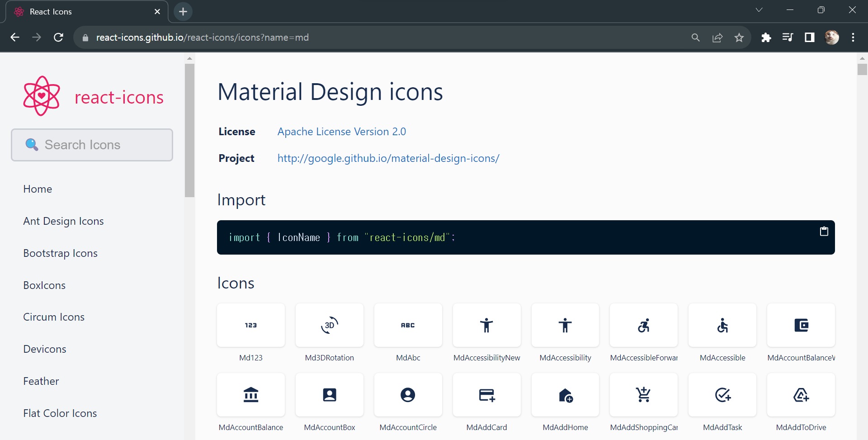868x440 pixels.
Task: Click the MdAccessibleForward wheelchair icon
Action: click(644, 325)
